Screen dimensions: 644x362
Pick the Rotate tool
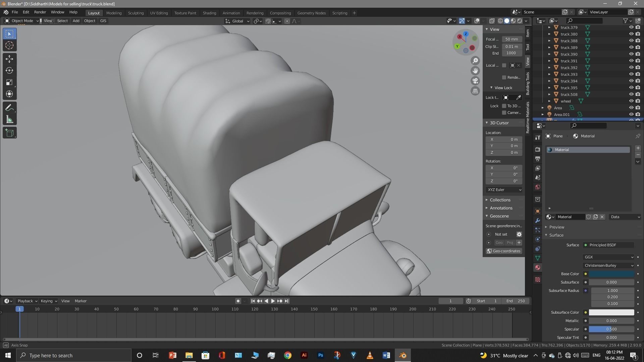tap(9, 71)
